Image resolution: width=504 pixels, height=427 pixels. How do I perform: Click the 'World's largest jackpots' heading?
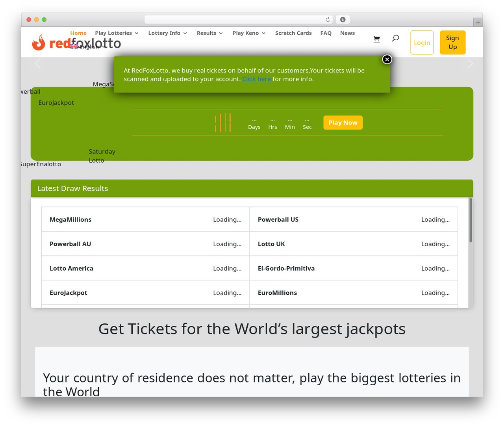(252, 329)
